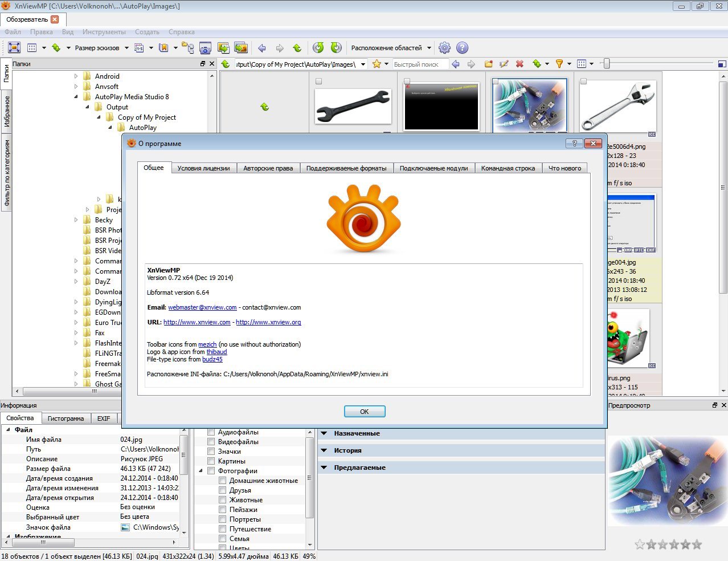Click the folder tree structure icon
The image size is (728, 561).
(187, 48)
